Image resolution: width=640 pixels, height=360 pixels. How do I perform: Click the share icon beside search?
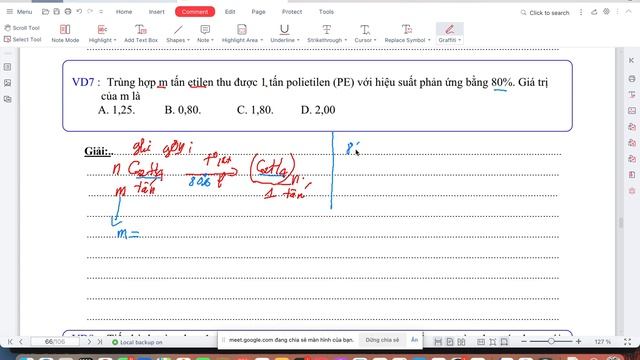[594, 12]
